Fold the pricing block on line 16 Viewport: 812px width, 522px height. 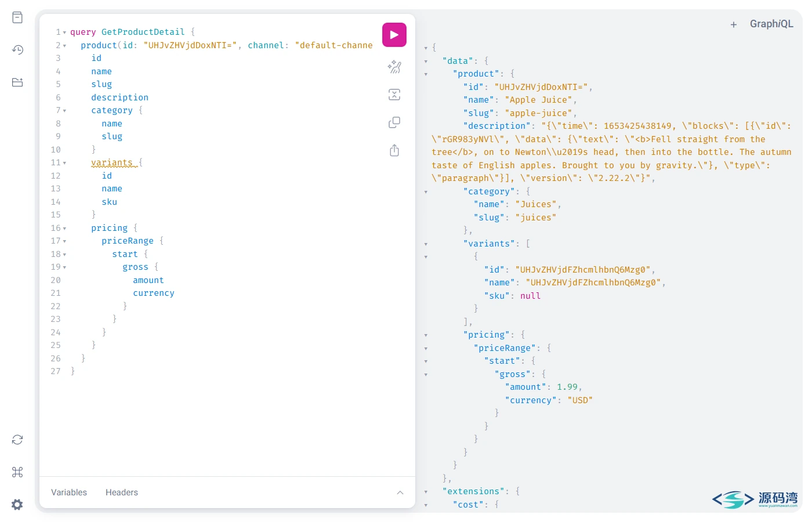point(64,229)
